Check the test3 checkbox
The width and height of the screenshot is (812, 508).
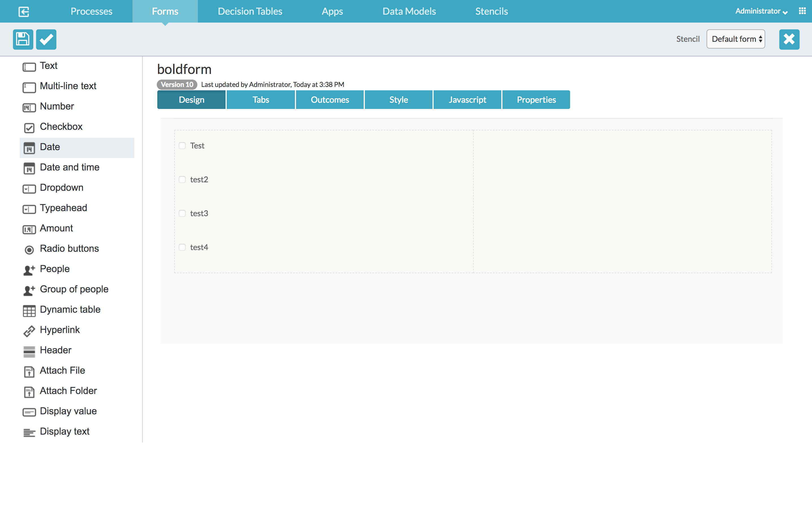pyautogui.click(x=182, y=213)
